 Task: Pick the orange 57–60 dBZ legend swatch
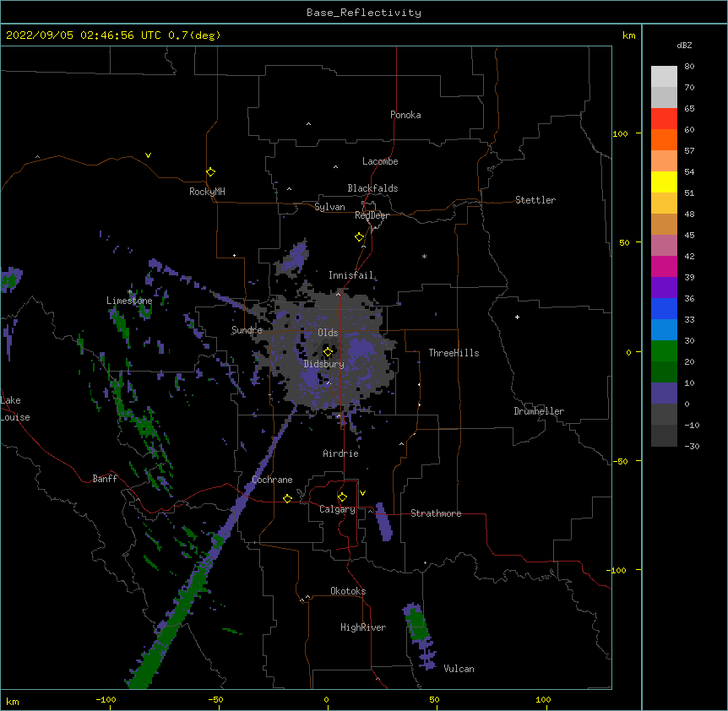tap(664, 139)
